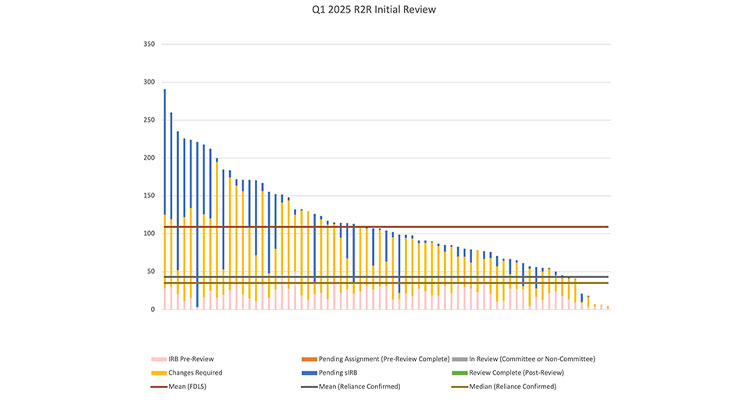This screenshot has width=750, height=400.
Task: Click the Pending Assignment orange legend swatch
Action: [307, 358]
